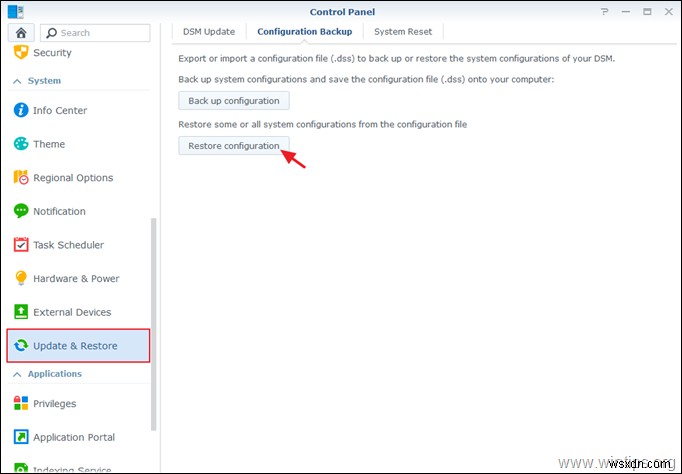Switch to the DSM Update tab
Screen dimensions: 682x474
[209, 32]
